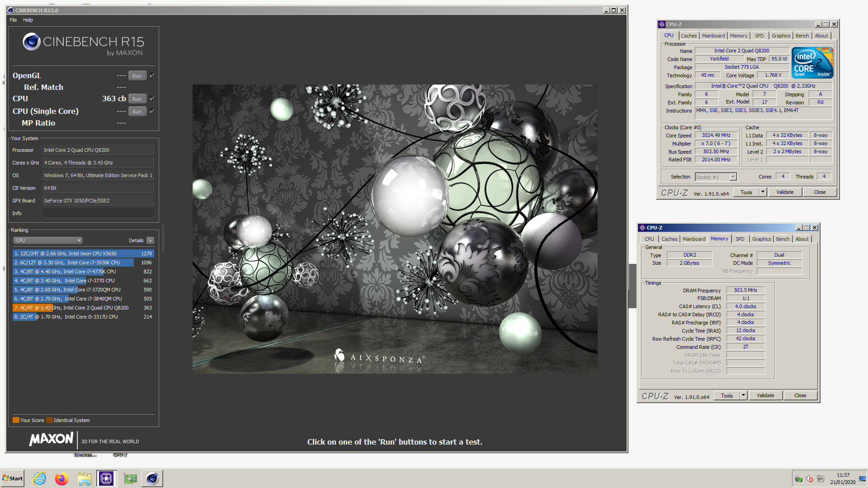Switch to CPU-Z via its taskbar icon
The height and width of the screenshot is (488, 868).
106,478
